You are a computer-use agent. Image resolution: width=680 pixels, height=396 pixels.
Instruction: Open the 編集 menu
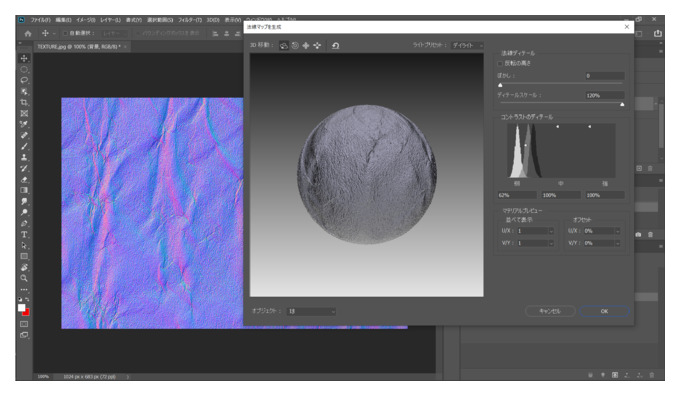(63, 20)
